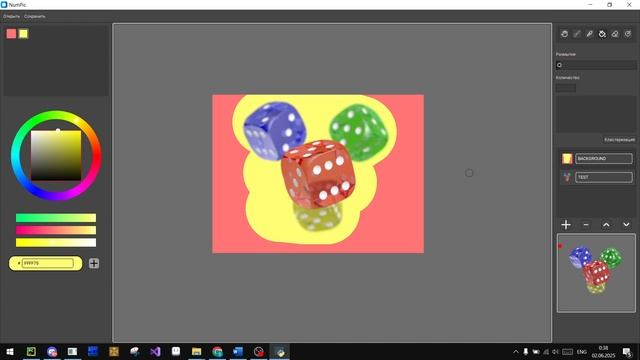Image resolution: width=640 pixels, height=360 pixels.
Task: Open the notification center icon
Action: pyautogui.click(x=627, y=351)
